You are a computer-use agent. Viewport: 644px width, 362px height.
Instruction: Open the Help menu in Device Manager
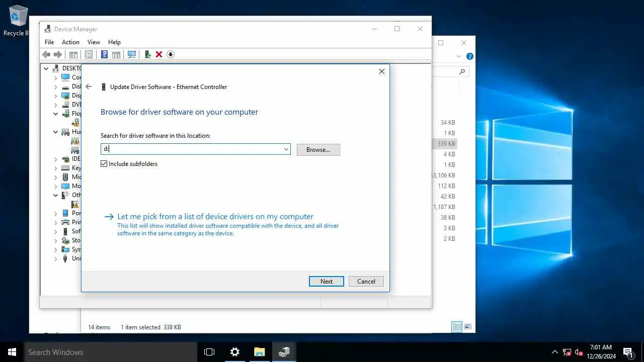click(114, 42)
